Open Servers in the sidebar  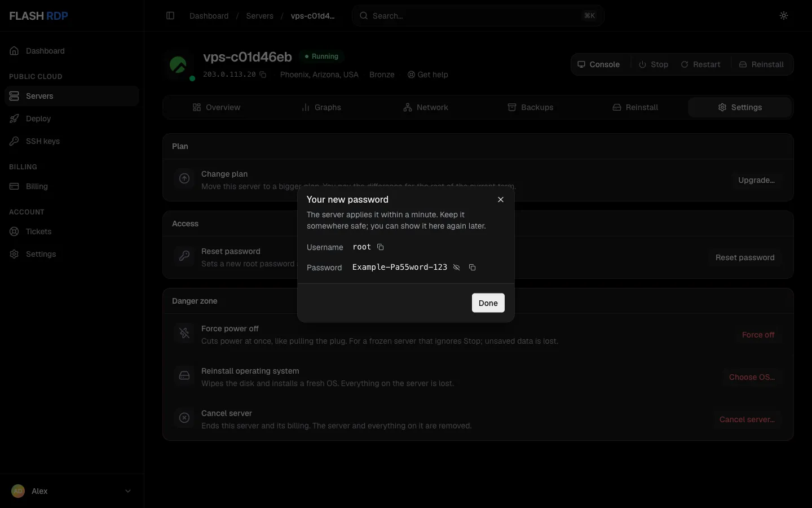pos(72,96)
